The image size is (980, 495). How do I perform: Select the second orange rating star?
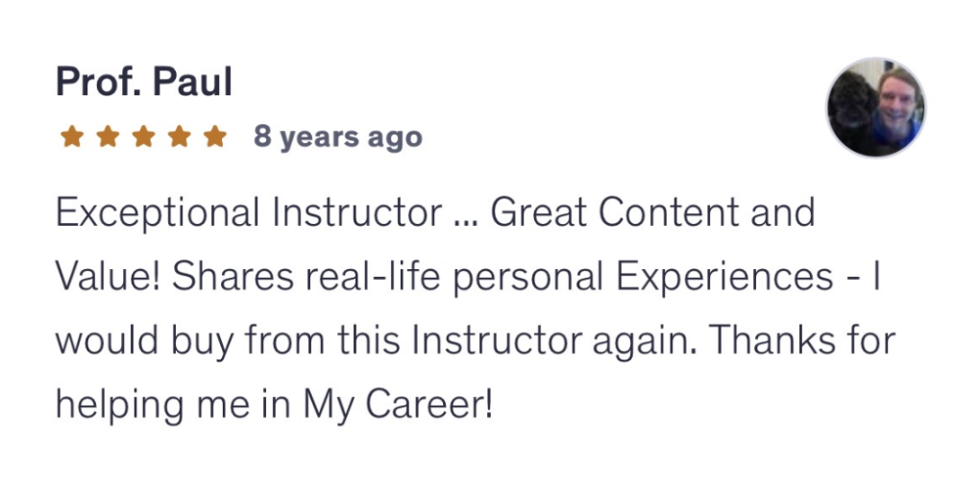[x=109, y=136]
